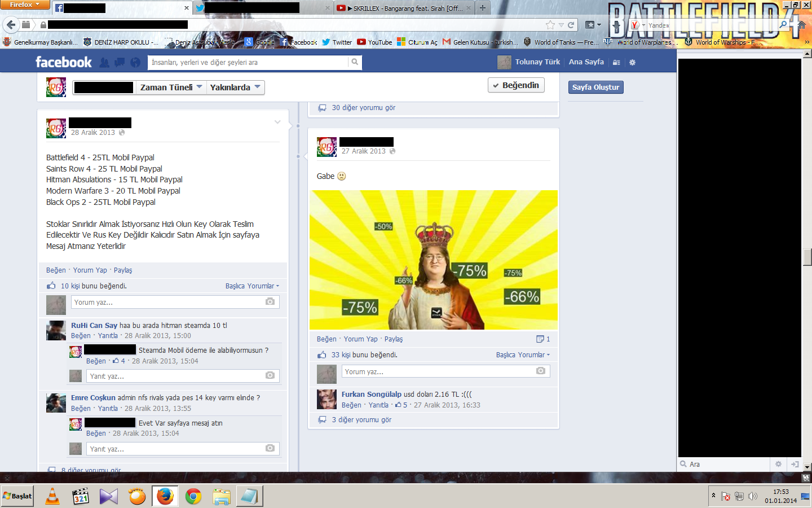Click the Sayfa Oluştur button
Image resolution: width=812 pixels, height=508 pixels.
tap(595, 87)
